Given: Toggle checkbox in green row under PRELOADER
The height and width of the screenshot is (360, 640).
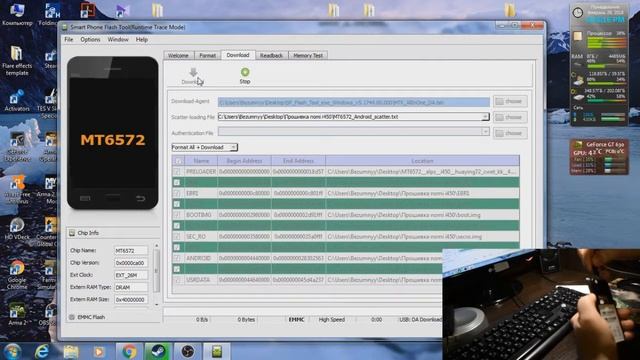Looking at the screenshot, I should 177,182.
